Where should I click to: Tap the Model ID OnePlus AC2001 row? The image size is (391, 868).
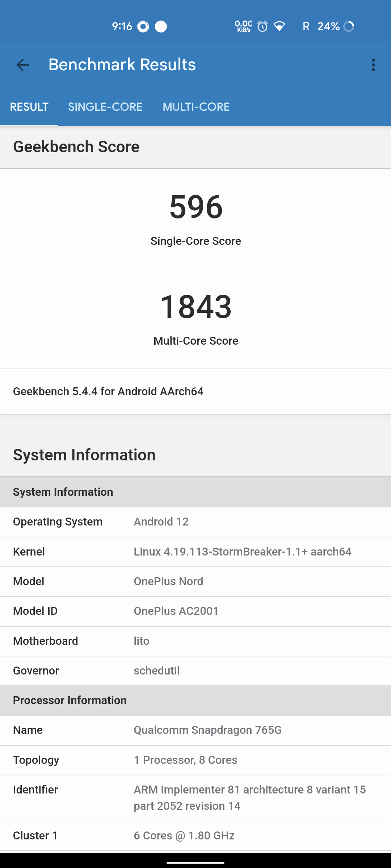pyautogui.click(x=195, y=611)
